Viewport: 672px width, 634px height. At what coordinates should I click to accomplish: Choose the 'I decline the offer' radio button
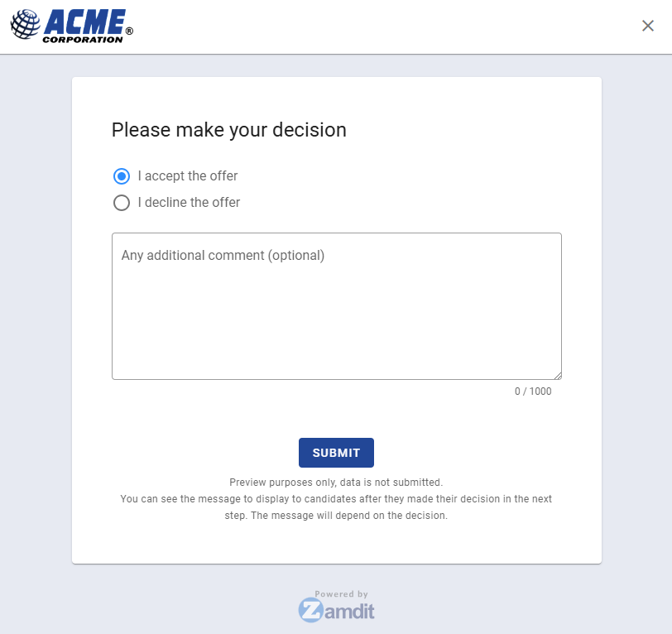coord(122,203)
